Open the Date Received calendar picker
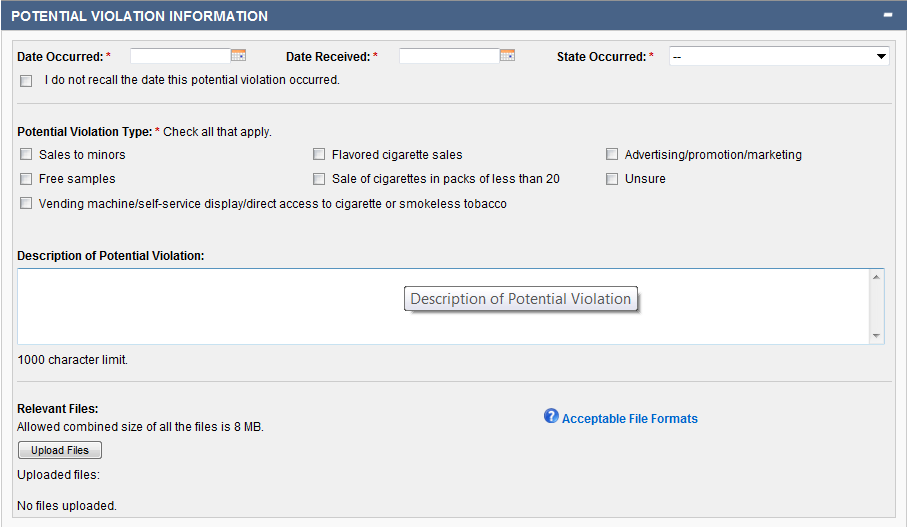The width and height of the screenshot is (908, 527). (507, 56)
